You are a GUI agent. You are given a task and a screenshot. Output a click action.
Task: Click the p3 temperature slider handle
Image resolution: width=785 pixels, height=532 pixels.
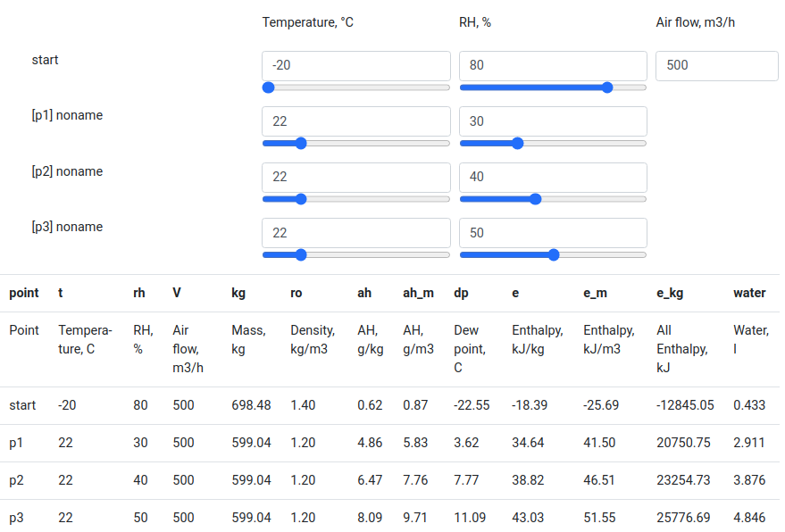301,254
